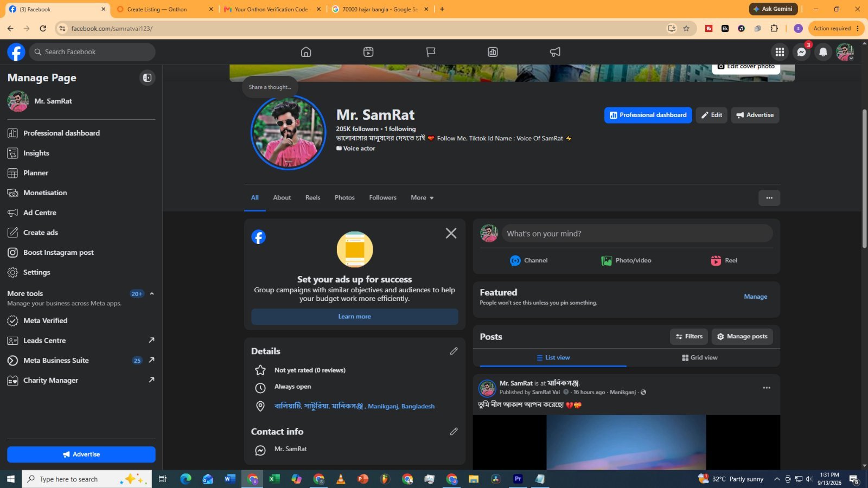Open Pages flag icon in top navigation

coord(431,52)
